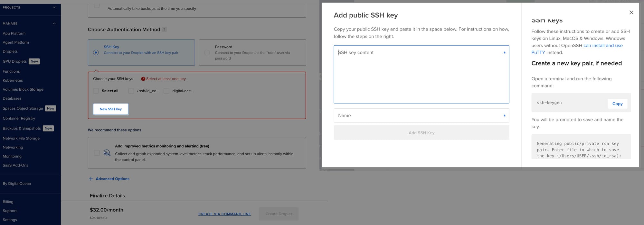The image size is (644, 225).
Task: Copy the ssh-keygen command
Action: [x=617, y=104]
